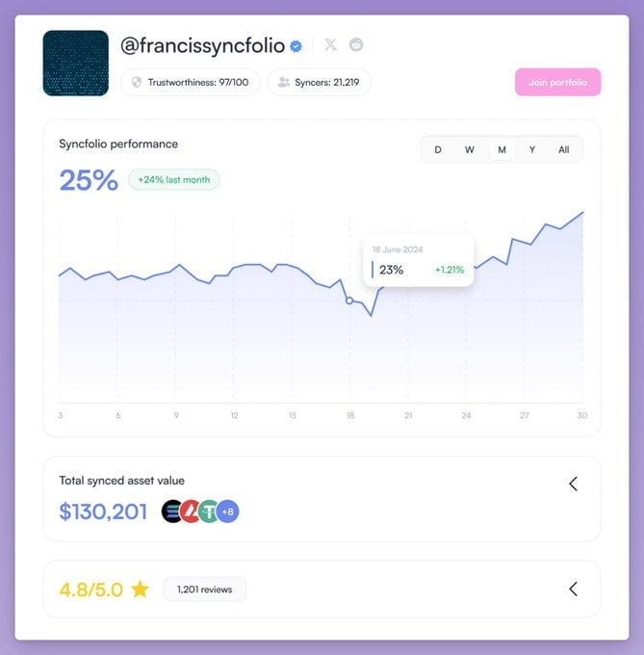Switch chart range to W (week)
Viewport: 644px width, 655px height.
click(470, 149)
